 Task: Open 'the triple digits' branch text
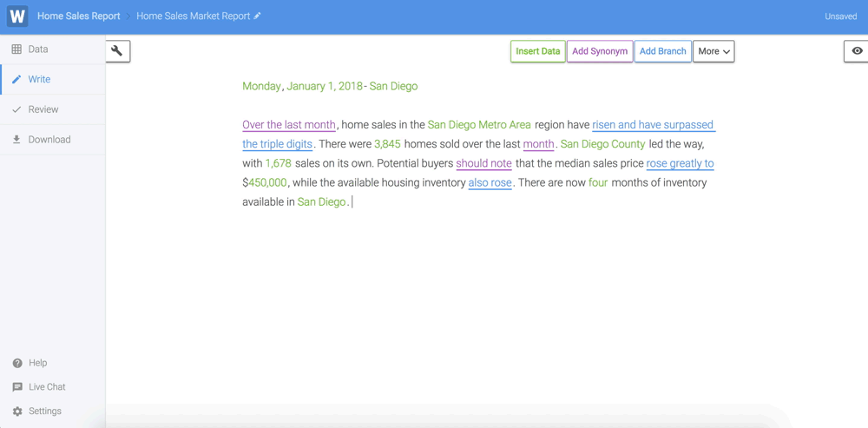pos(278,144)
